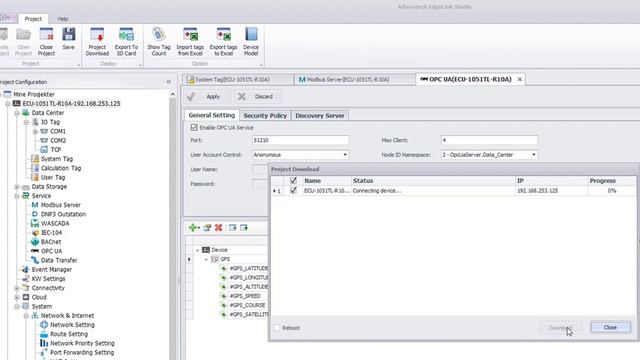Open KW Settings in the tree
The image size is (640, 360).
[49, 279]
